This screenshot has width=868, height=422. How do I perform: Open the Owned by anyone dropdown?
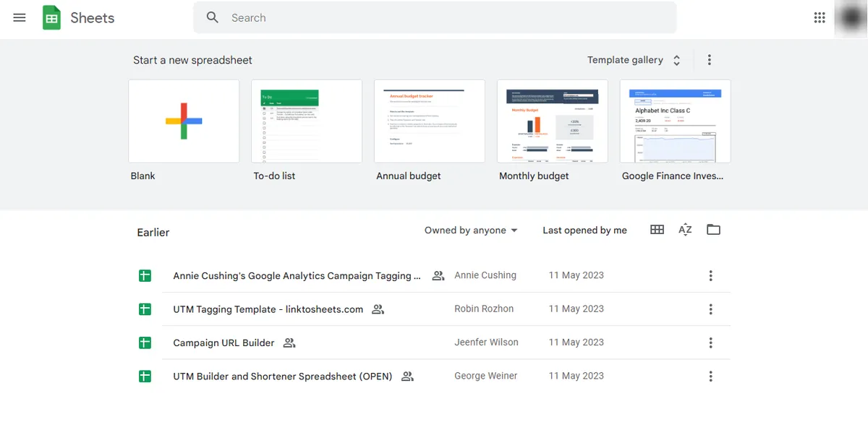pos(471,231)
